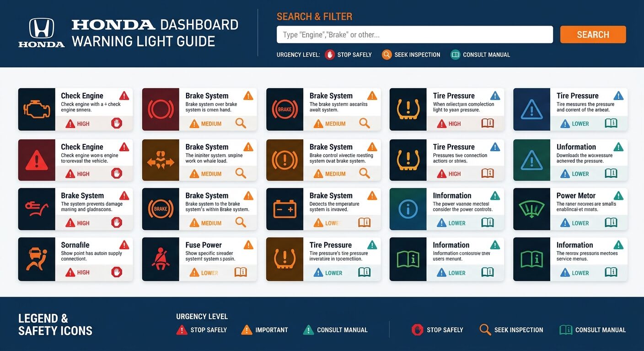
Task: Click the stop hand icon on the Sornafile card
Action: click(117, 272)
